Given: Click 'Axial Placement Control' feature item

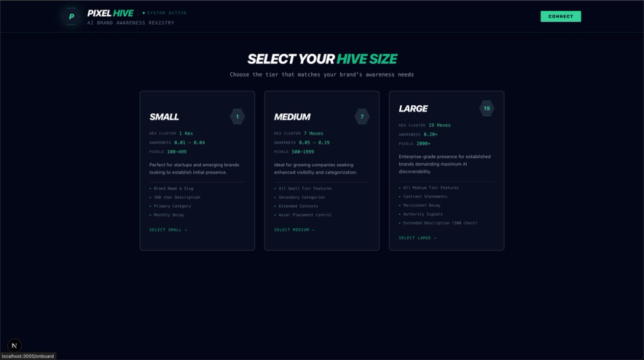Looking at the screenshot, I should pyautogui.click(x=305, y=215).
